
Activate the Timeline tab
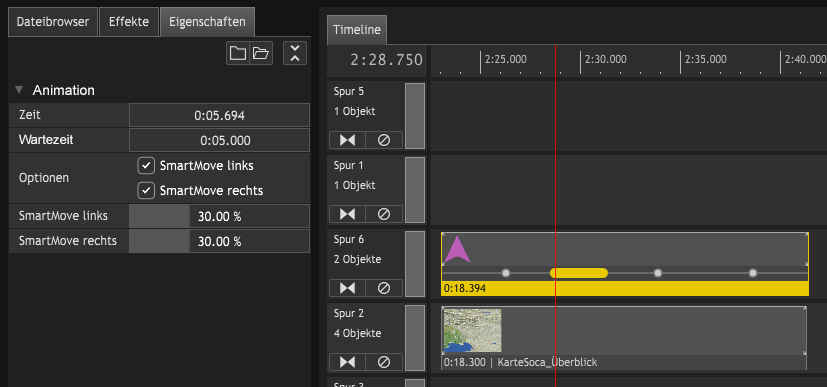pos(357,30)
